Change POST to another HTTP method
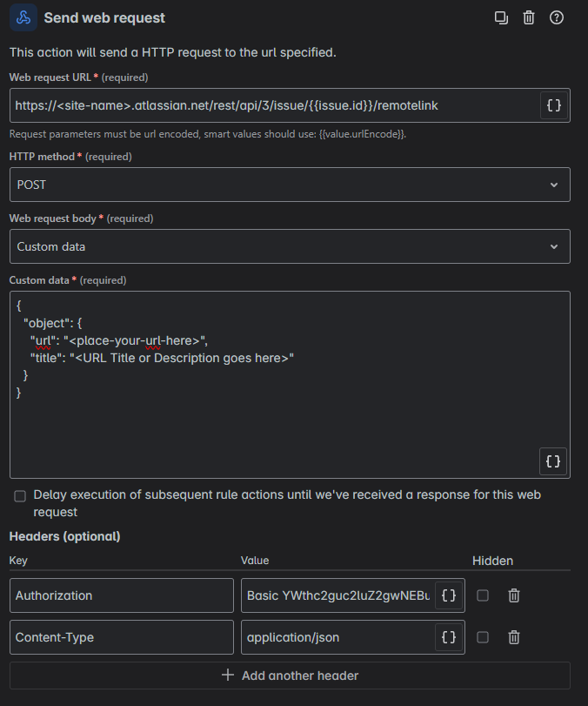 [291, 185]
